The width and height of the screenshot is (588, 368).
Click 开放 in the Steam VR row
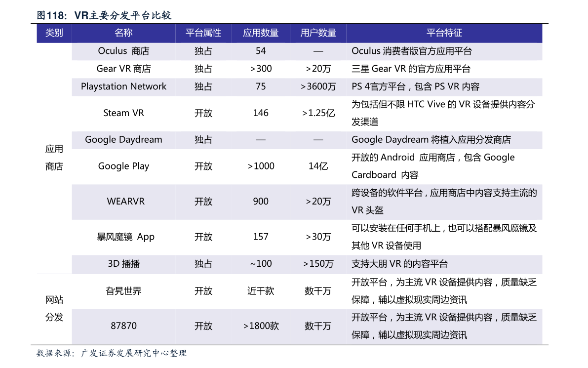pos(203,113)
